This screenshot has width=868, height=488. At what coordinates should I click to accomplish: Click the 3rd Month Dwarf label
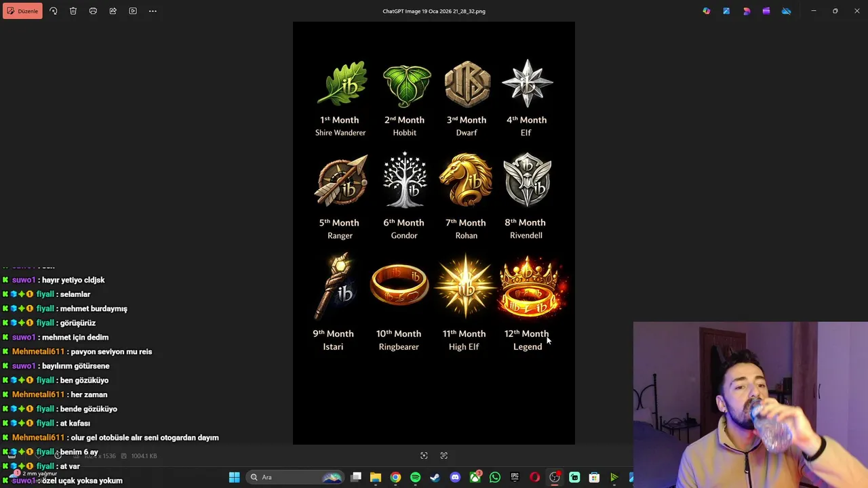[467, 125]
